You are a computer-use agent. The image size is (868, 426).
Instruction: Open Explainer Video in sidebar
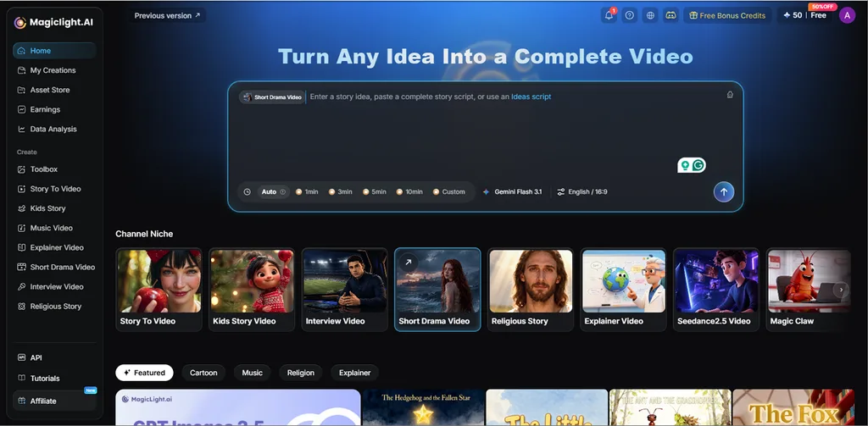[x=54, y=247]
